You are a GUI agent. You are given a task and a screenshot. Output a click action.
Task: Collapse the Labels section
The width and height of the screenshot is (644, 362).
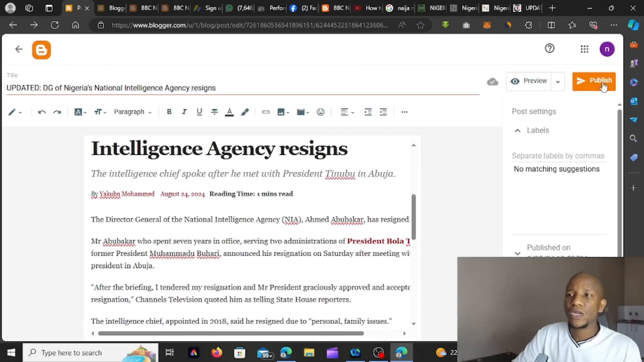(x=518, y=131)
